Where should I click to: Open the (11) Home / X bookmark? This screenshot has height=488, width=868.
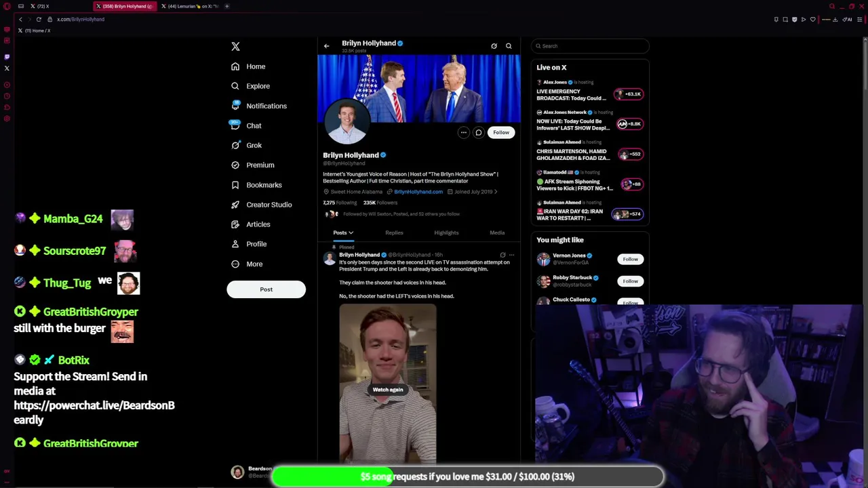[x=34, y=30]
